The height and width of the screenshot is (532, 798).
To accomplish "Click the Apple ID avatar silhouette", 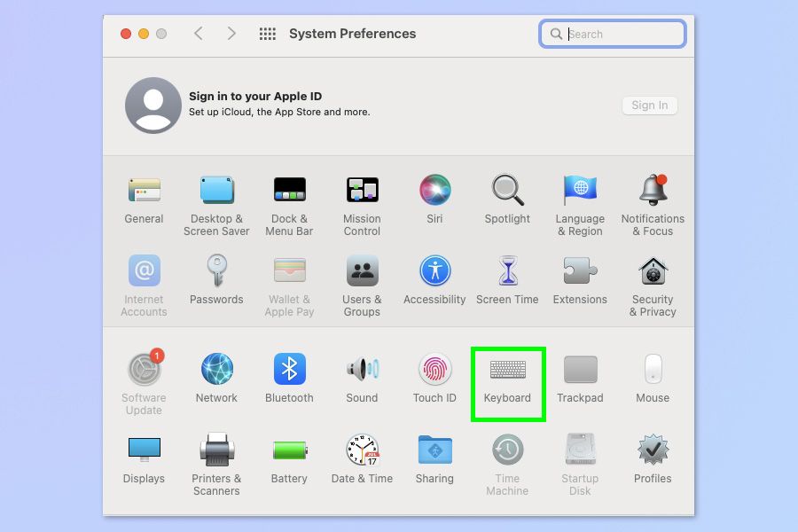I will coord(153,105).
